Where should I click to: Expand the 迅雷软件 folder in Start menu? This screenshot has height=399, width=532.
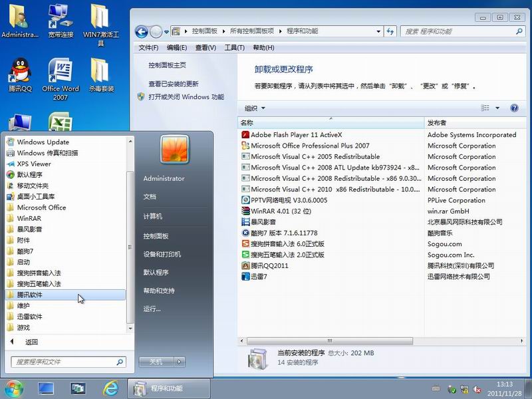click(65, 317)
